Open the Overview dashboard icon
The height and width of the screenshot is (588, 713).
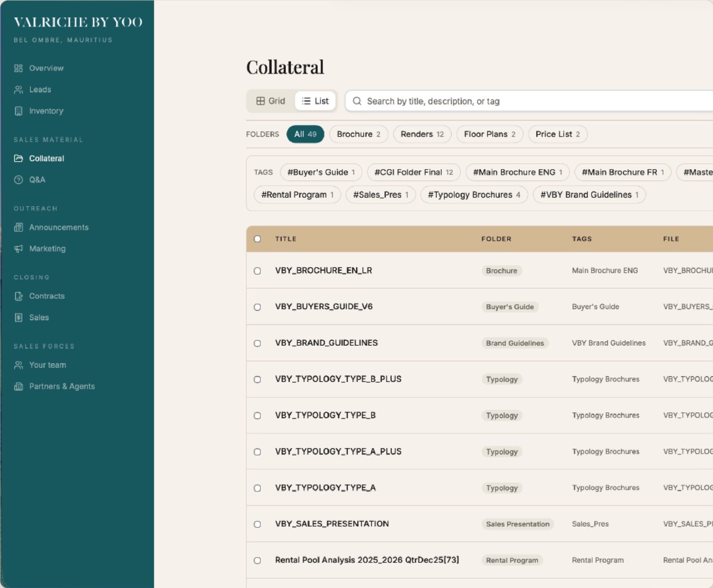click(x=18, y=68)
